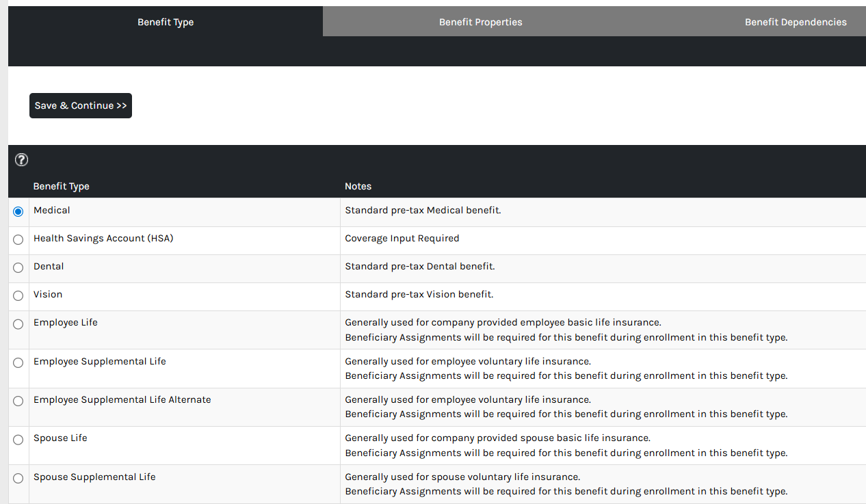Click the Save & Continue button

[81, 105]
